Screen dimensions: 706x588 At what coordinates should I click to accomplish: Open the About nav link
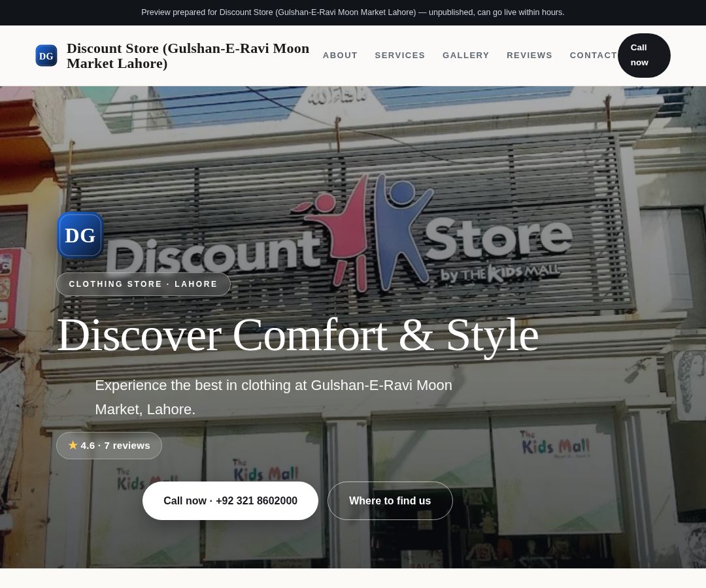[x=340, y=56]
